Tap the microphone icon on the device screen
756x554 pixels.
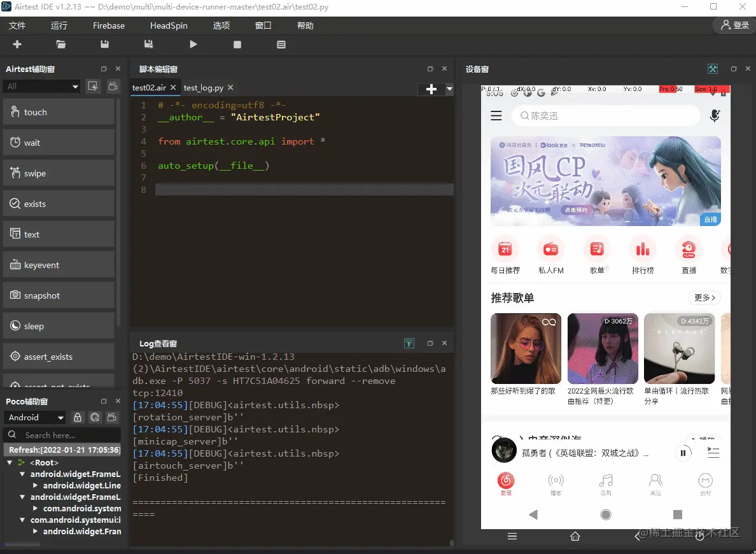[715, 115]
